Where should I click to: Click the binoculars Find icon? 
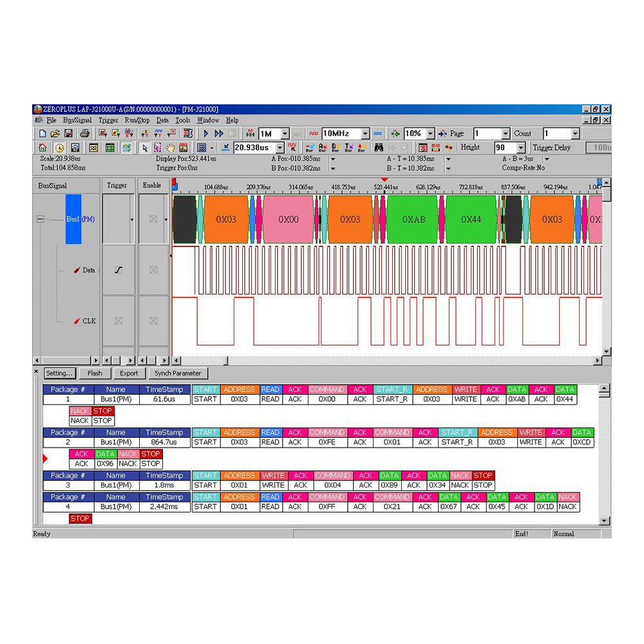click(x=379, y=147)
